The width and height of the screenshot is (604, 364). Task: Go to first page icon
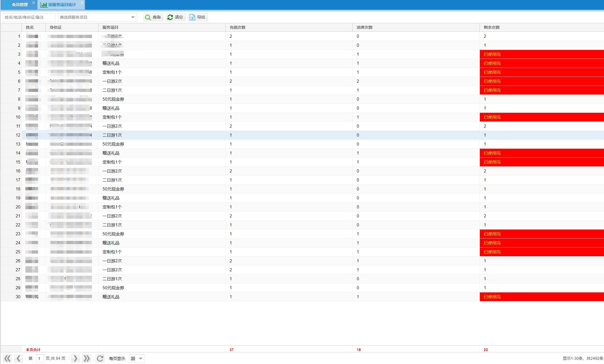click(x=7, y=358)
